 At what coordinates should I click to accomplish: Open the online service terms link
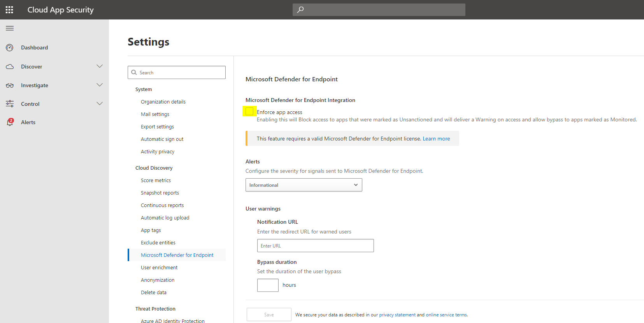446,315
